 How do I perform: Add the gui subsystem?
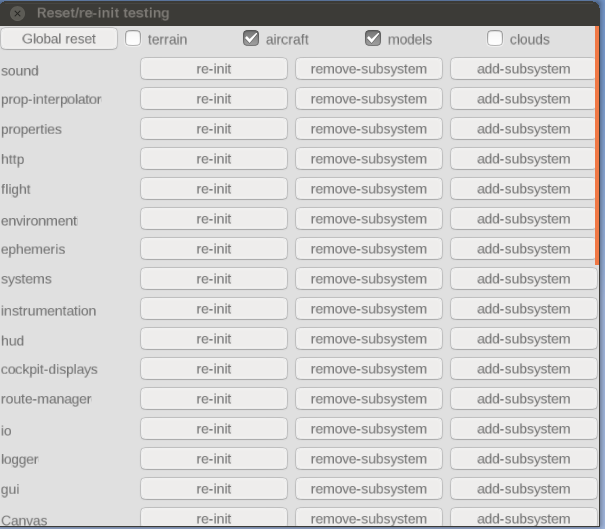coord(523,489)
